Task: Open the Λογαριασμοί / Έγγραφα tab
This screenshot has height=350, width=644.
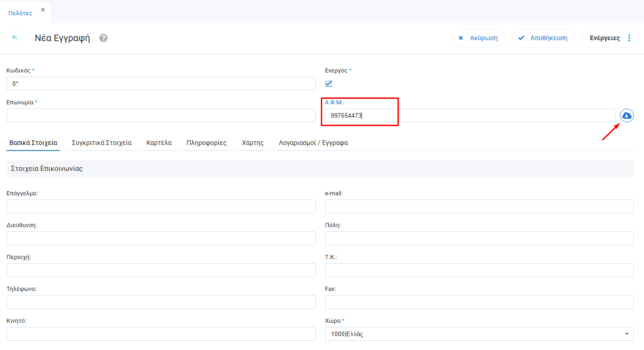Action: coord(313,143)
